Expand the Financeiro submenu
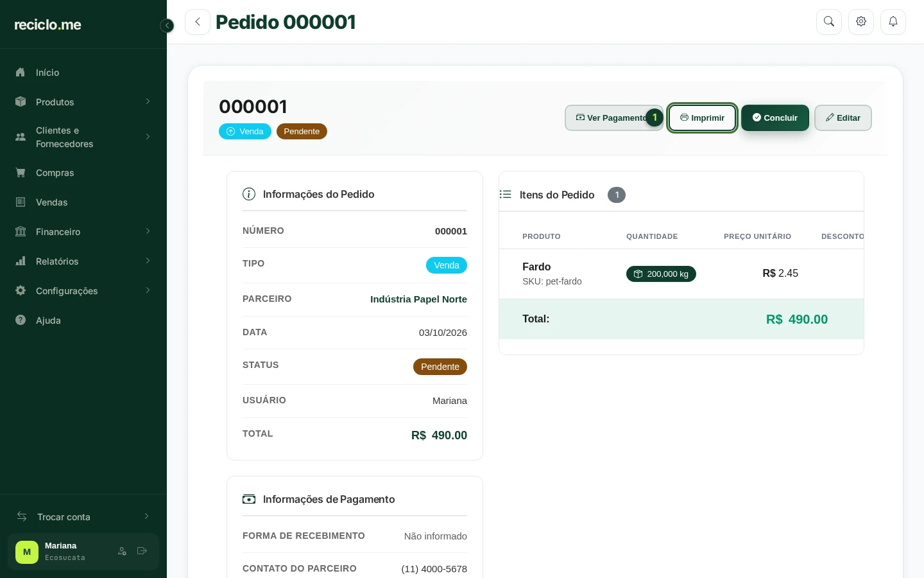 83,232
